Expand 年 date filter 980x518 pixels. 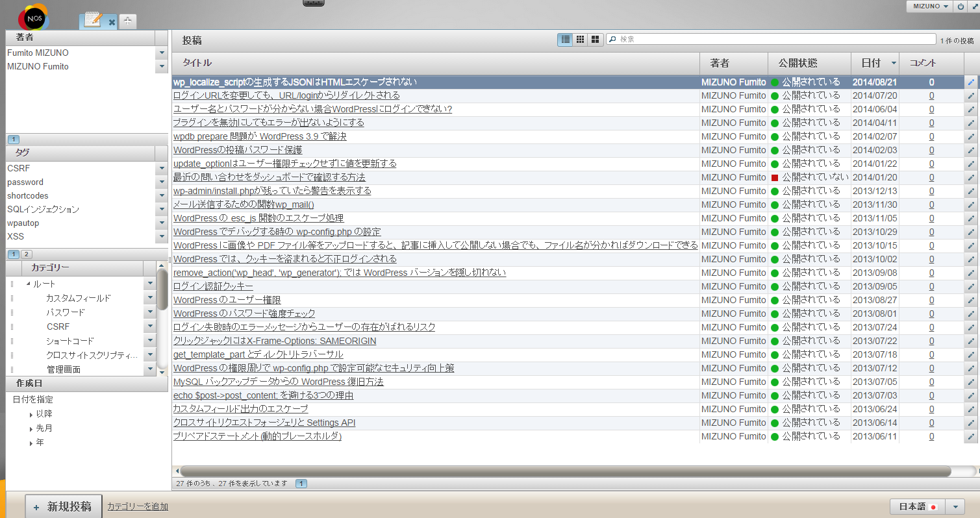[x=31, y=443]
